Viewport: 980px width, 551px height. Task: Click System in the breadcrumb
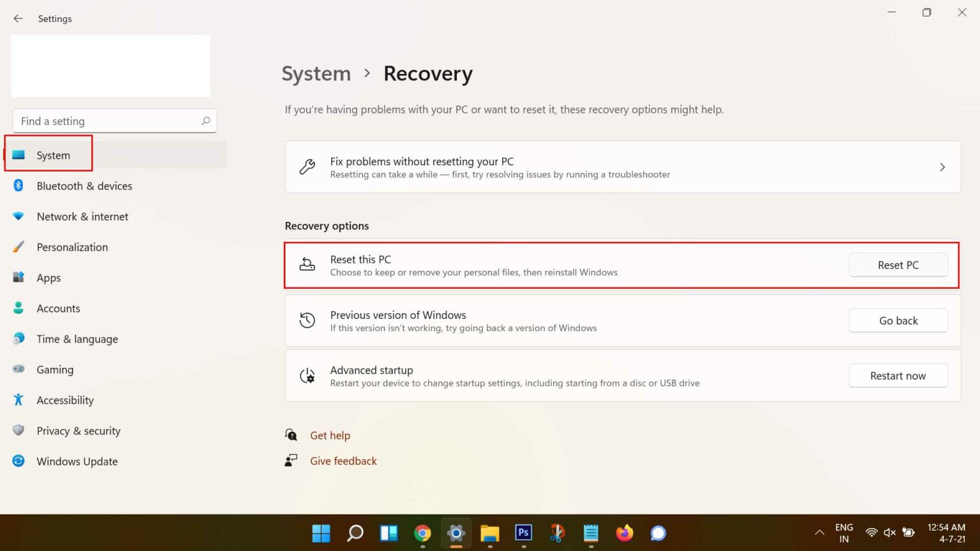(316, 74)
